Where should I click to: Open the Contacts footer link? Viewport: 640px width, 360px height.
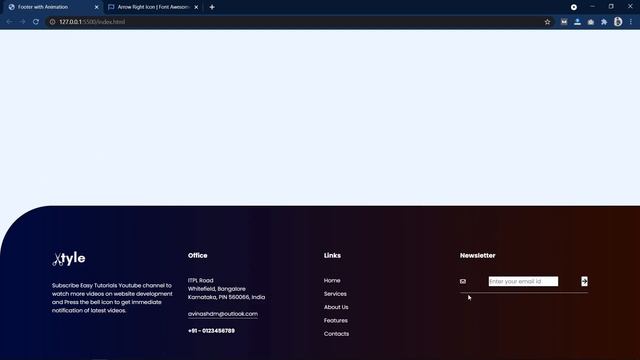coord(336,334)
